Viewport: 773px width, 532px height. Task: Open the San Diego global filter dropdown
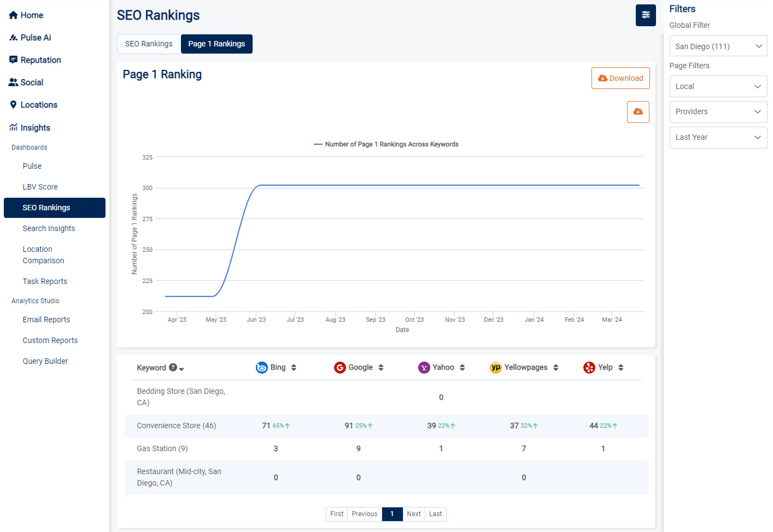coord(718,46)
